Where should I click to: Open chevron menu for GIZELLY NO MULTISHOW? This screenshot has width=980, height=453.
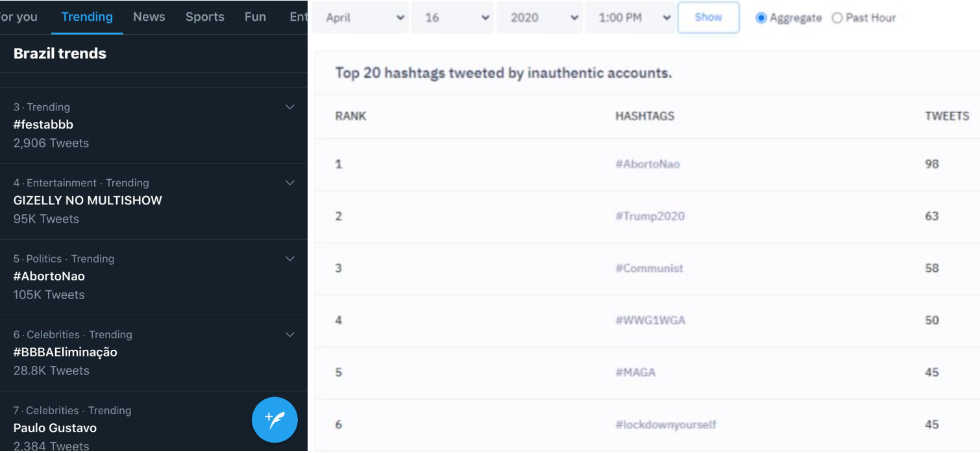[x=290, y=183]
